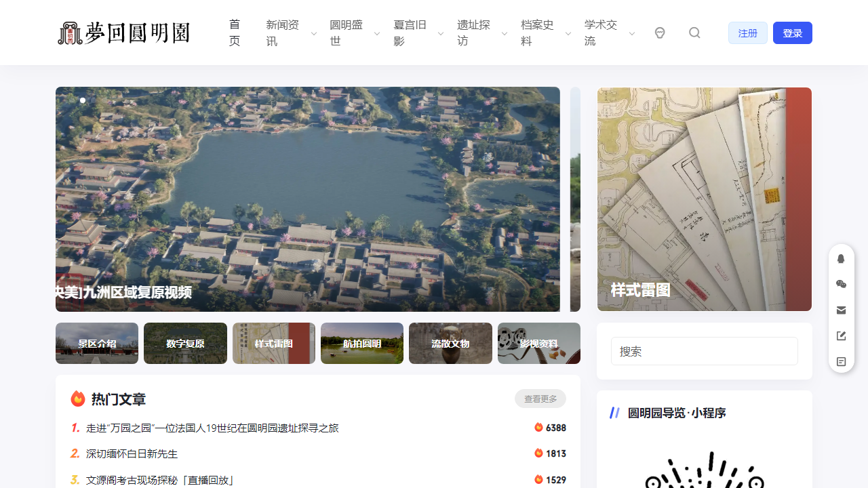Open the 影视资料 thumbnail tile

tap(539, 343)
